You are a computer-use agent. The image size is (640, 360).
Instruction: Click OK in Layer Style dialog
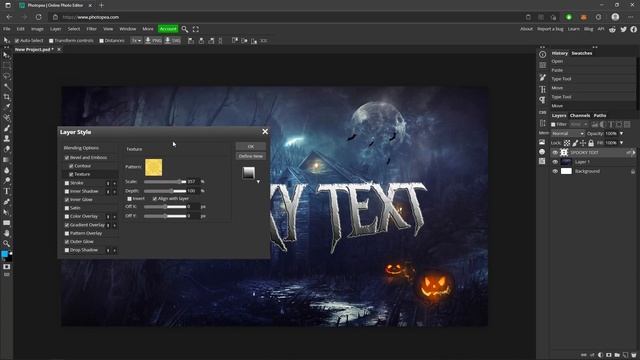(251, 147)
